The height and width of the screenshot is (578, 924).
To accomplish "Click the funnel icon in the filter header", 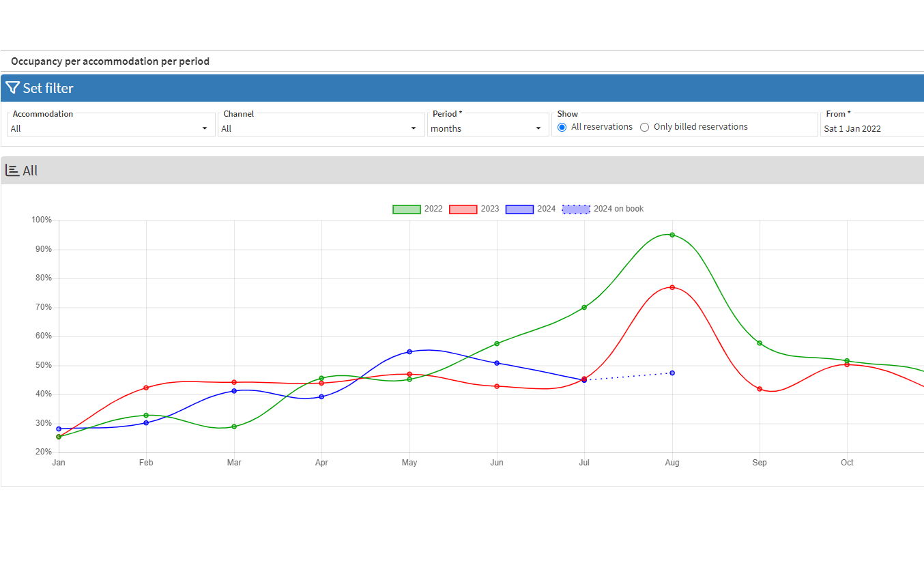I will (12, 88).
